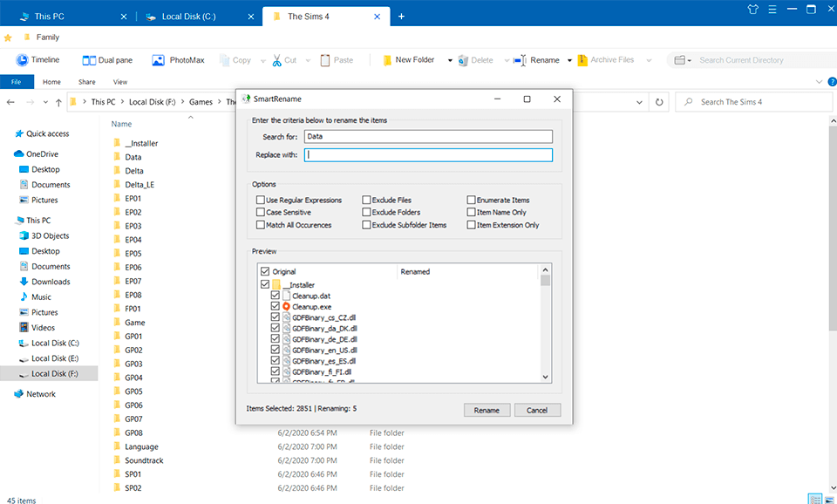837x504 pixels.
Task: Click the Rename button in SmartRename
Action: 487,410
